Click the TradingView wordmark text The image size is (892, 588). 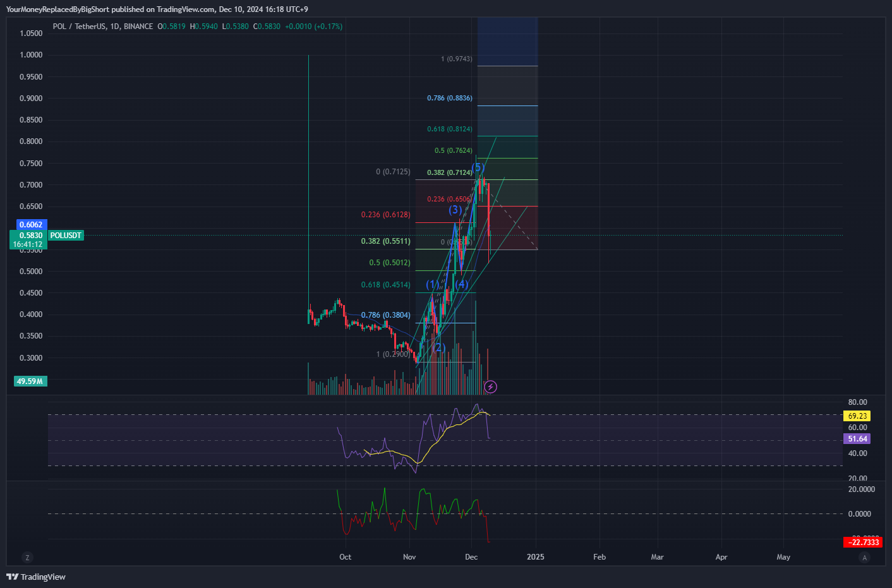[43, 577]
